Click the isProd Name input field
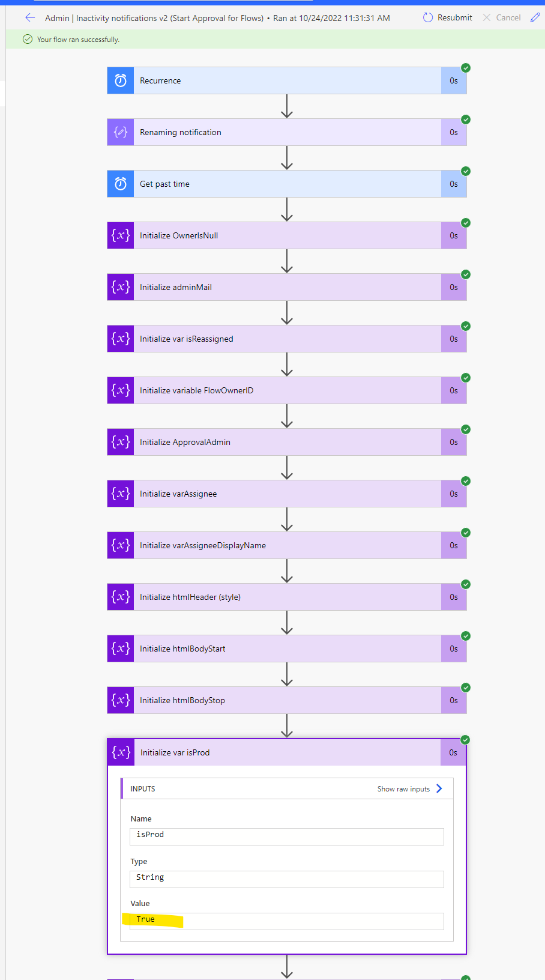This screenshot has height=980, width=545. [286, 836]
